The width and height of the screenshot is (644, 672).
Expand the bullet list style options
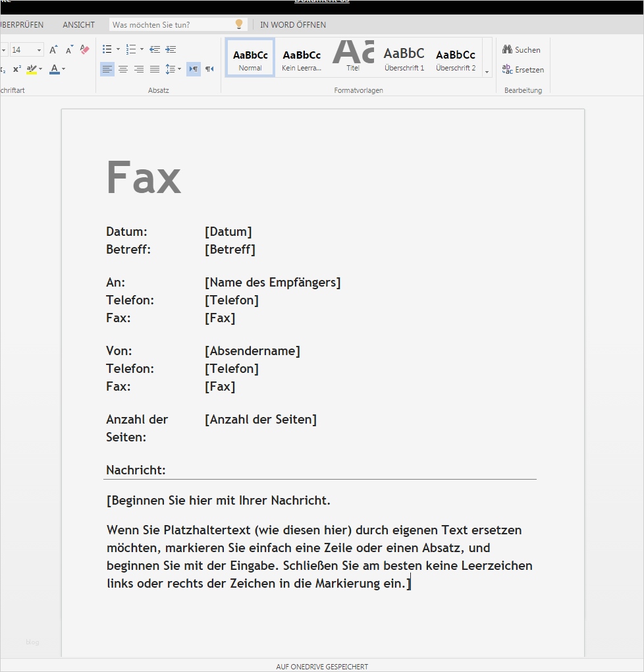pos(118,49)
